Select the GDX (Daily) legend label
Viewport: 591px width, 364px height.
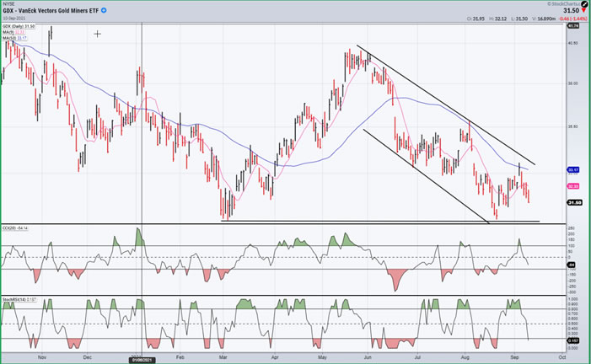(17, 28)
